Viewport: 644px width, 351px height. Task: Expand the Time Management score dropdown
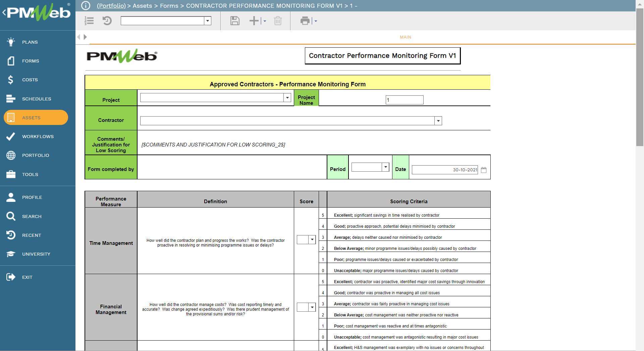[x=312, y=240]
